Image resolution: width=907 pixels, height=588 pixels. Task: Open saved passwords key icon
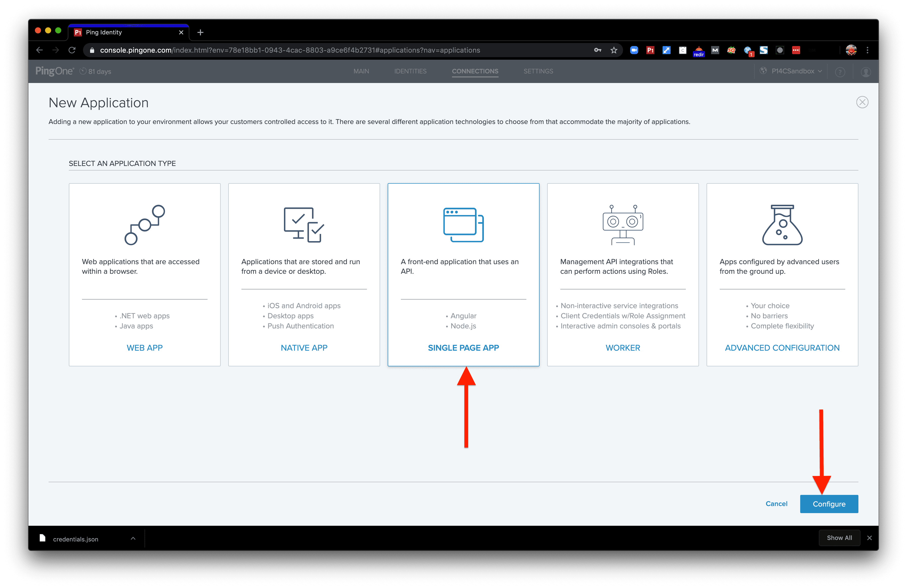(x=597, y=50)
